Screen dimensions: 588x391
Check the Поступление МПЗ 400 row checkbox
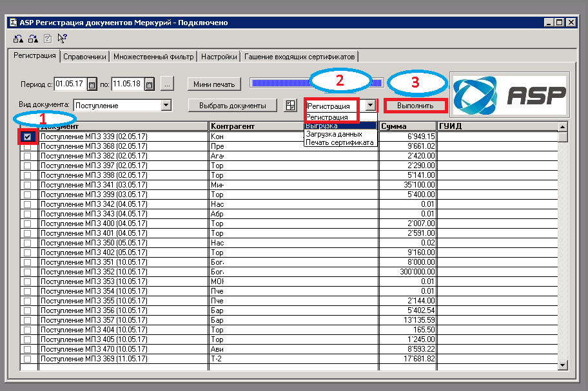[x=27, y=224]
